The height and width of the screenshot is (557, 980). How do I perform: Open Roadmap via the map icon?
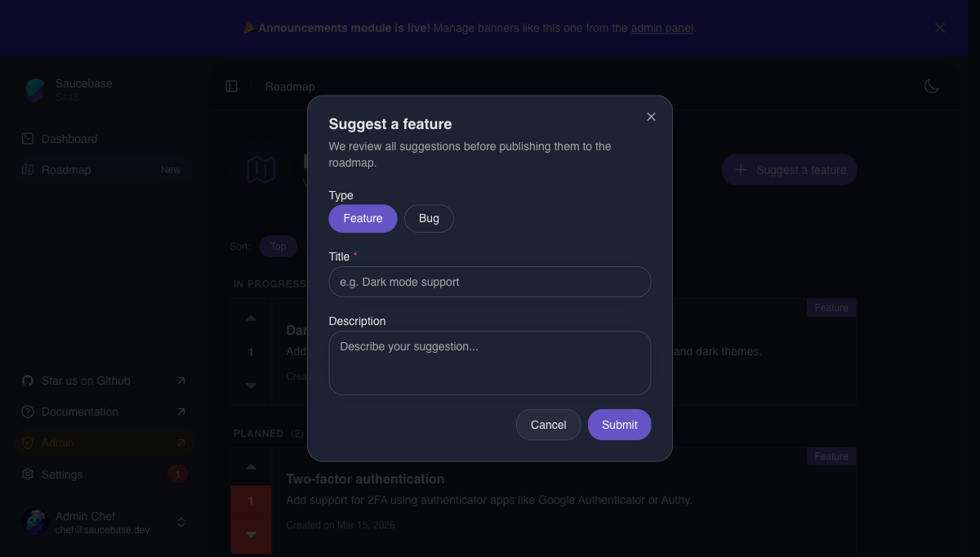pos(27,170)
